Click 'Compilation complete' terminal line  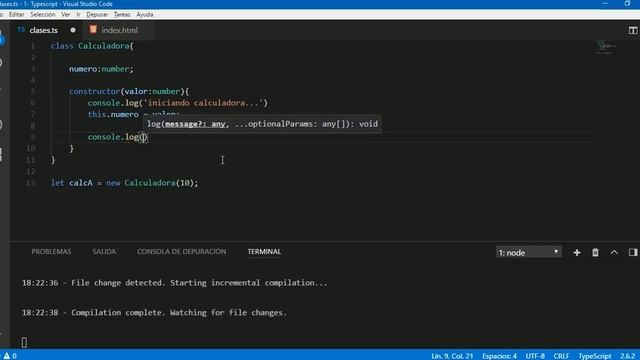coord(154,313)
